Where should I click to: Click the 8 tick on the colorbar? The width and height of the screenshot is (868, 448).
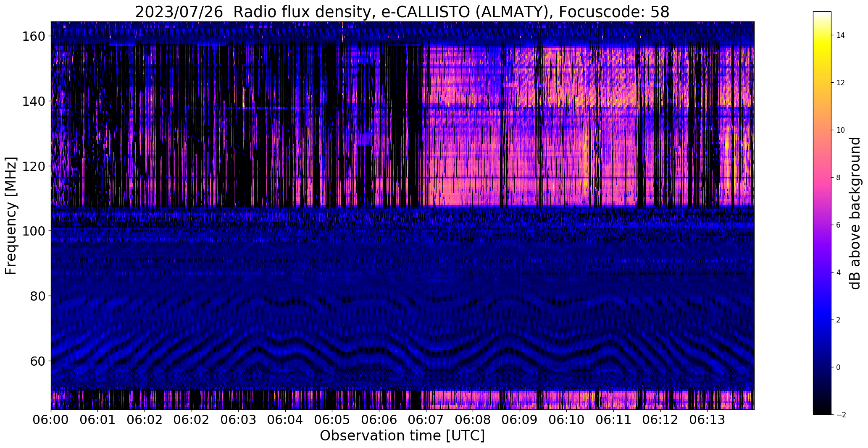point(838,178)
